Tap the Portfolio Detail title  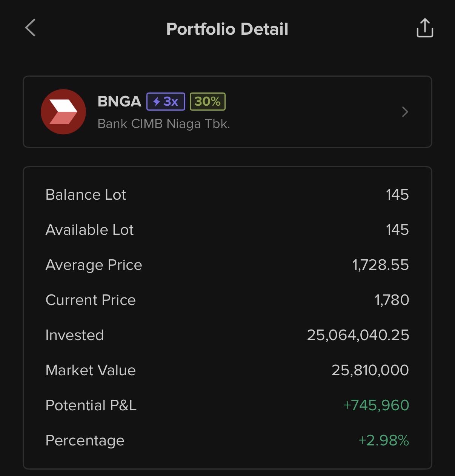[227, 29]
